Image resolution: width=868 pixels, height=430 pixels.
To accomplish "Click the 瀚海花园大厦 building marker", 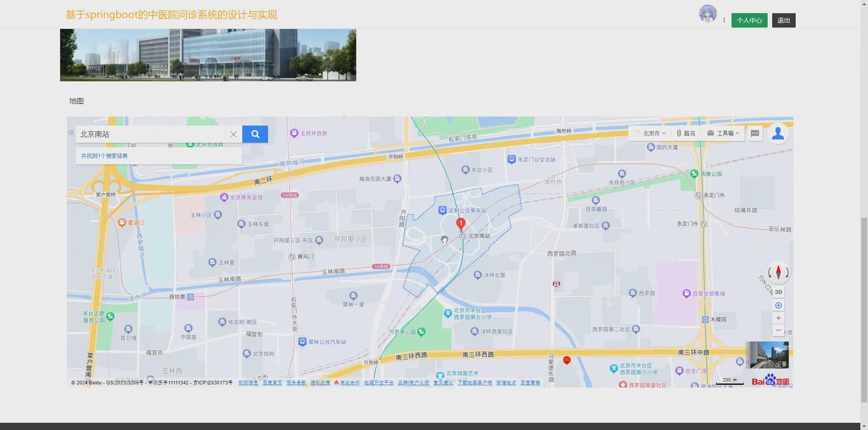I will (x=397, y=179).
